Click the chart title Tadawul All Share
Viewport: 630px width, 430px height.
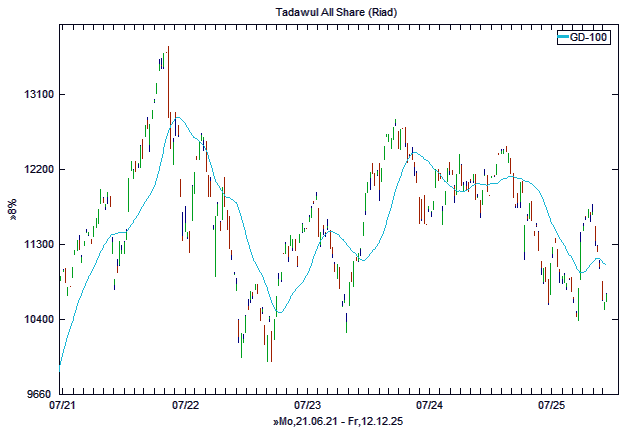tap(315, 10)
